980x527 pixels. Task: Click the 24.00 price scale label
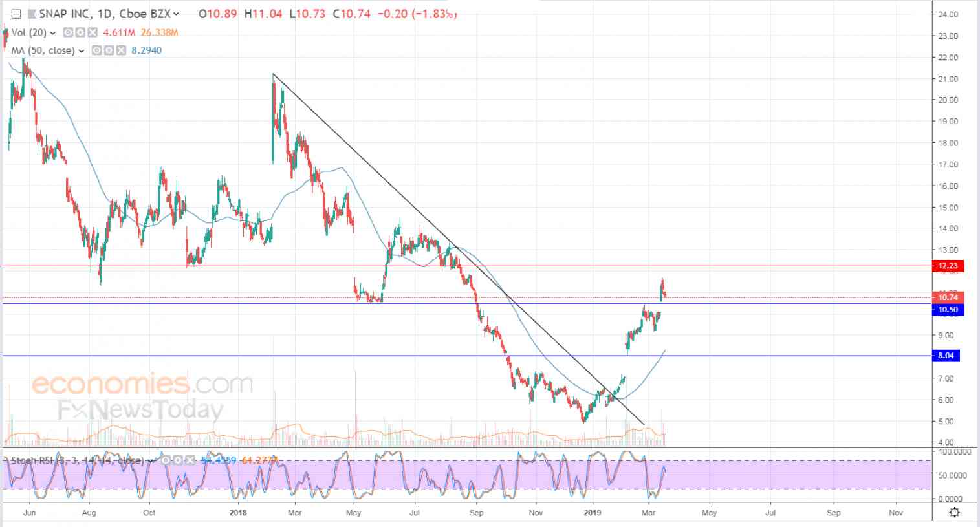[x=948, y=14]
